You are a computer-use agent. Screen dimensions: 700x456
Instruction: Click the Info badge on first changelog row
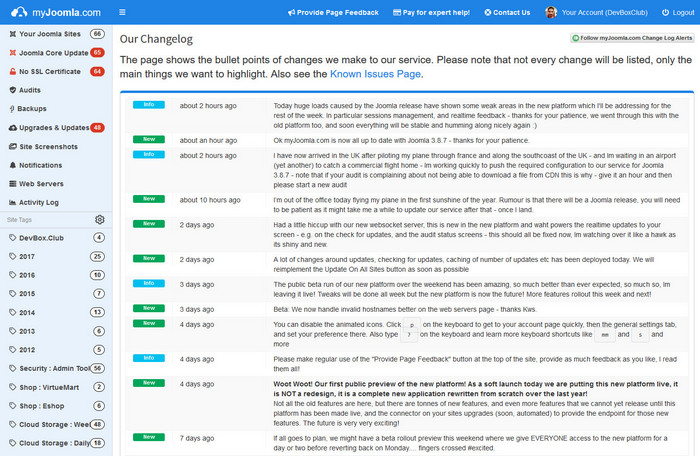[149, 105]
